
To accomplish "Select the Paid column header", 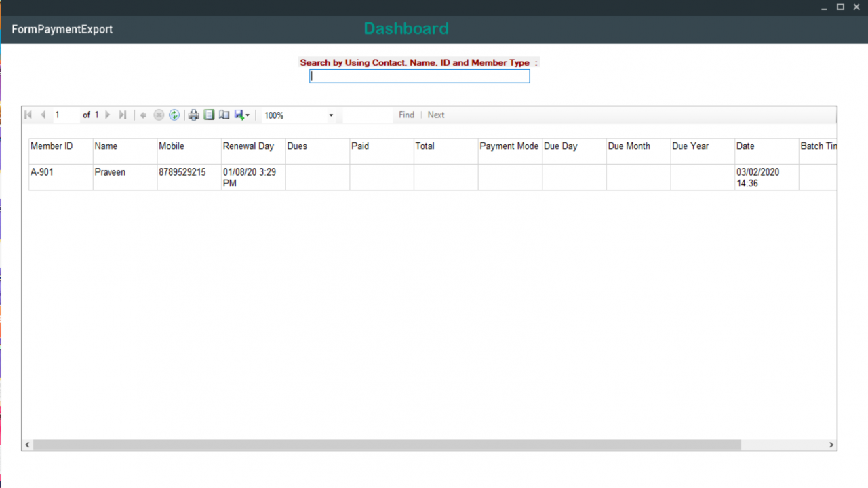I will pos(382,151).
